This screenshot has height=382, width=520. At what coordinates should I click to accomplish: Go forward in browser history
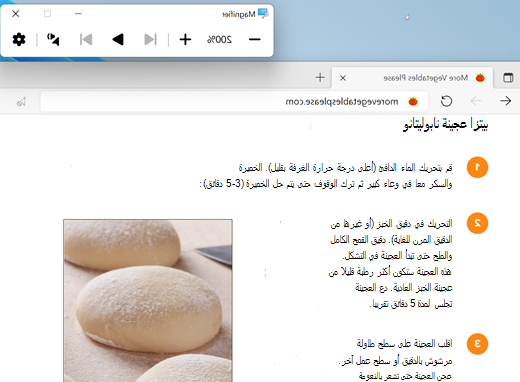476,101
